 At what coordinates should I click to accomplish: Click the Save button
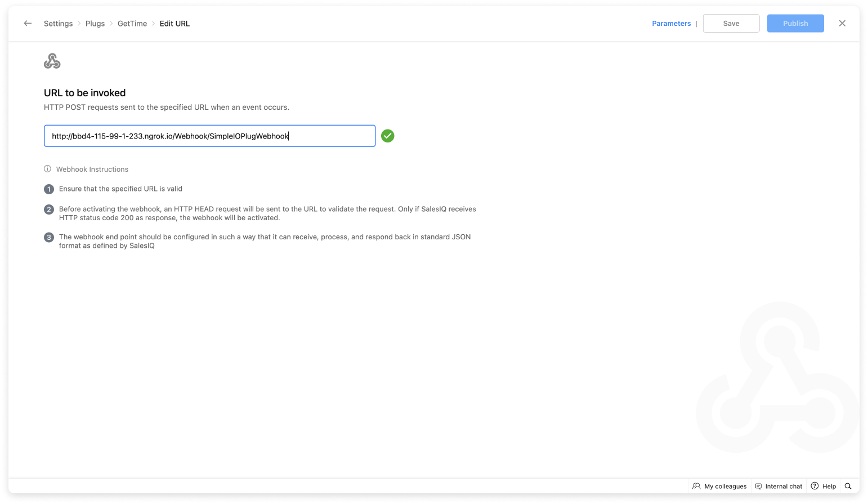731,24
